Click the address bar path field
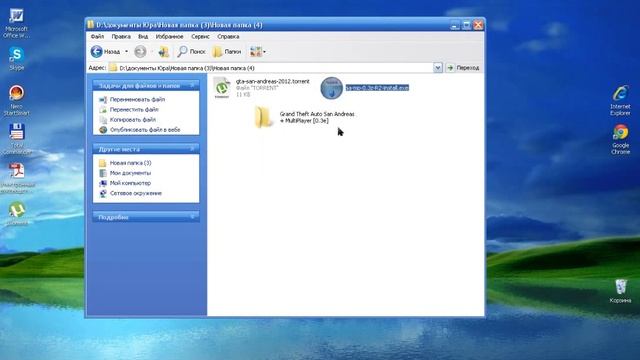 [271, 68]
